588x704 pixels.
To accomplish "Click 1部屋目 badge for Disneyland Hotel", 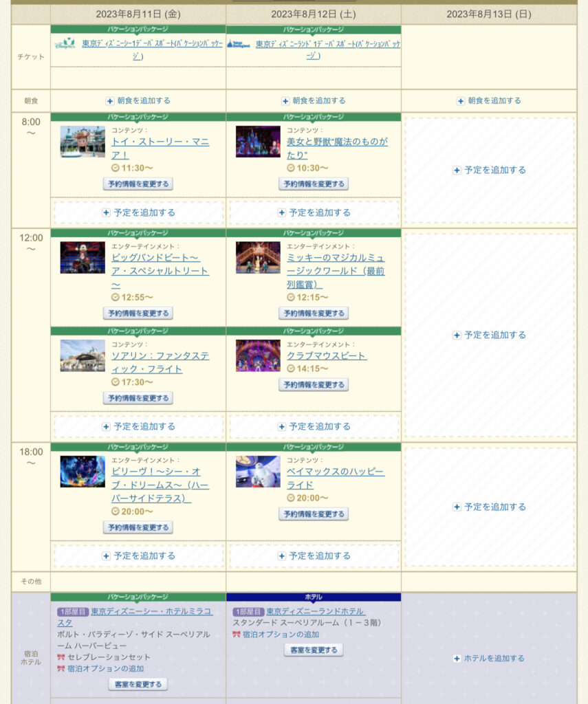I will 248,611.
